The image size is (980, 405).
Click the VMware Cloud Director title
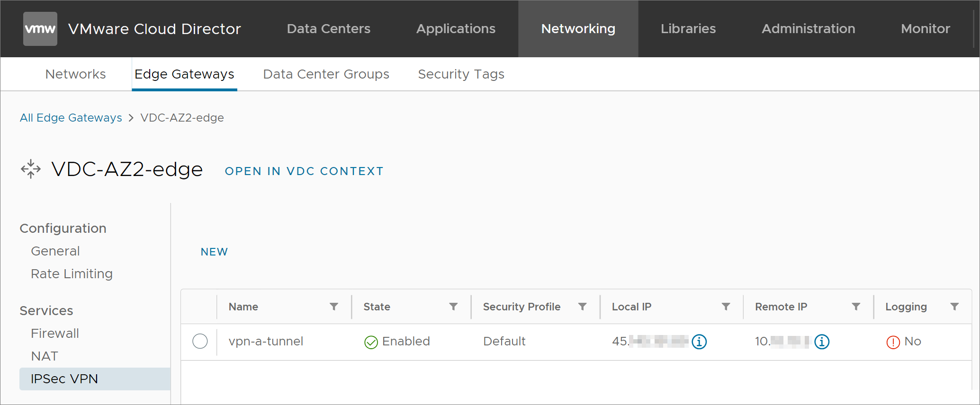(154, 29)
